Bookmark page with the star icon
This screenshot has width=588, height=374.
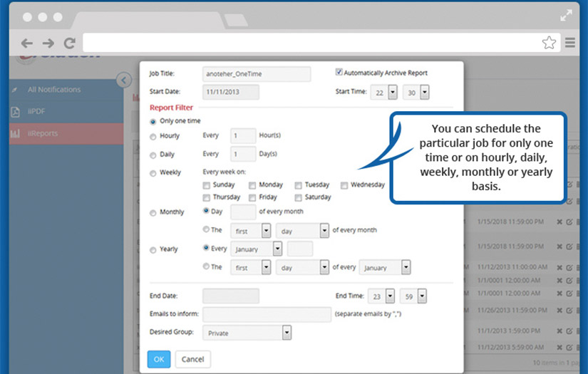point(549,43)
